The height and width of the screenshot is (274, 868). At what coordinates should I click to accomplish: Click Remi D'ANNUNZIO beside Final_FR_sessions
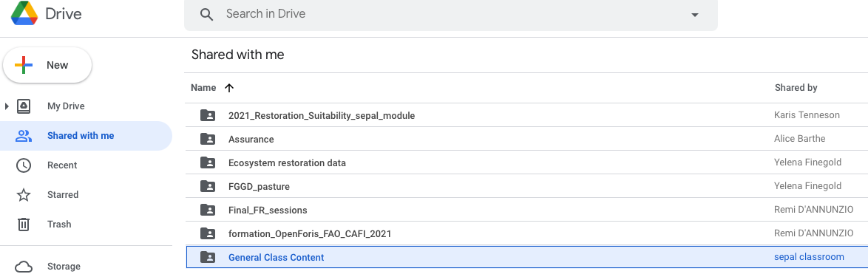[x=814, y=210]
